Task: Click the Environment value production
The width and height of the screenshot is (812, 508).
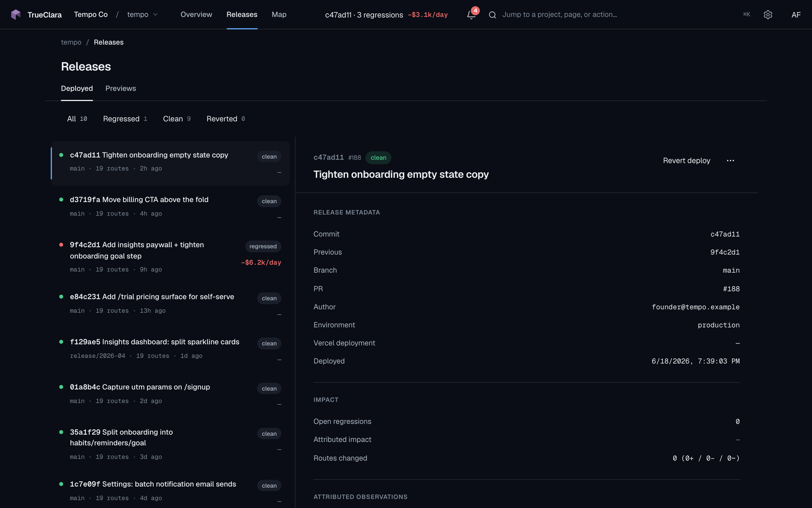Action: [x=719, y=325]
